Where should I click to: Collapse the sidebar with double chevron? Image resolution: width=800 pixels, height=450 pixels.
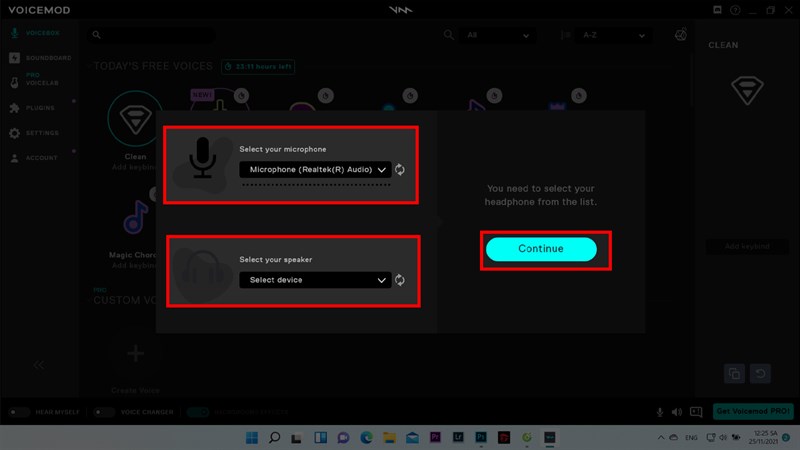click(x=39, y=365)
